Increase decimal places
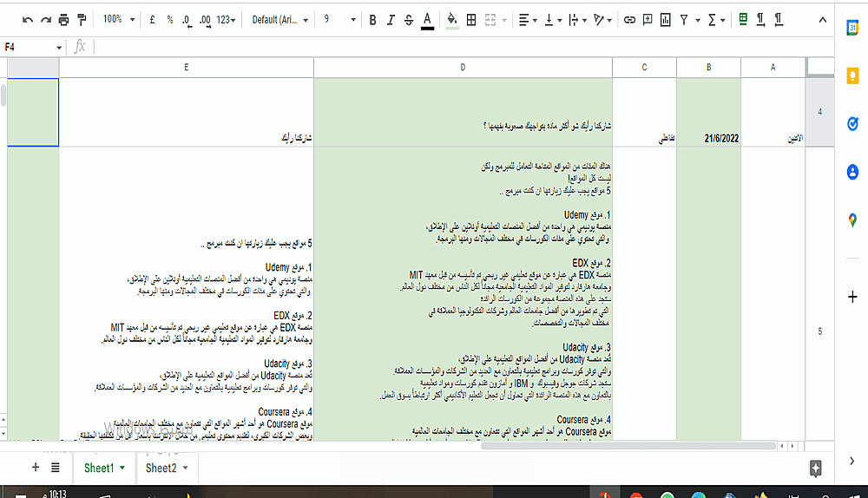 click(x=205, y=20)
